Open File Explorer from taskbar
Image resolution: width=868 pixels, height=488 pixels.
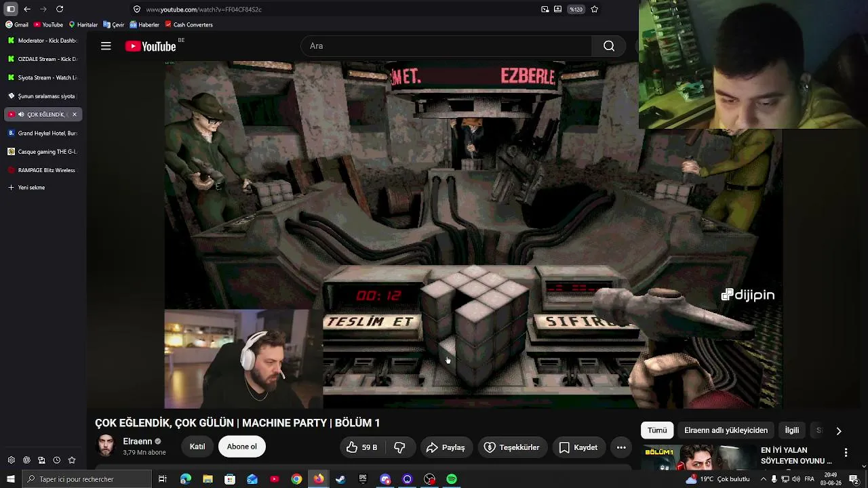[x=208, y=479]
